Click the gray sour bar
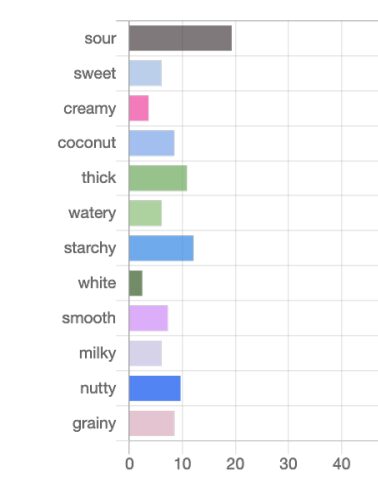 (x=180, y=38)
